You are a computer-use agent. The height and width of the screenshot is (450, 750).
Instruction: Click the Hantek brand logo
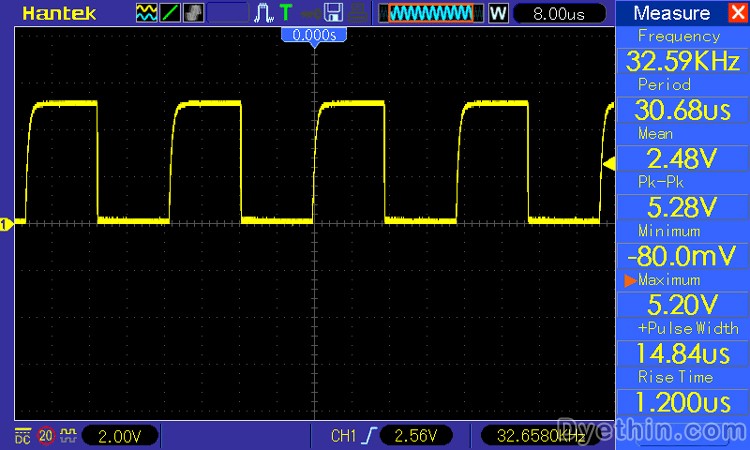click(x=59, y=13)
